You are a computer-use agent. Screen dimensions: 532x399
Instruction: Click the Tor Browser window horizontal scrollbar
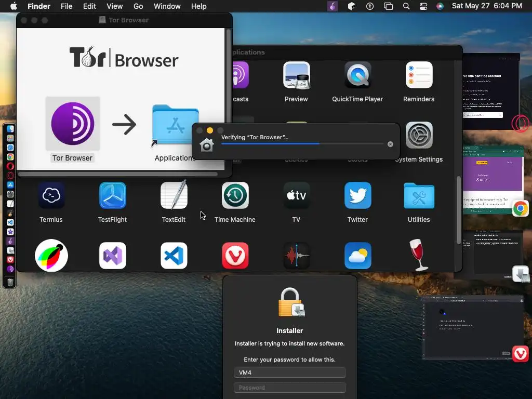[x=118, y=175]
